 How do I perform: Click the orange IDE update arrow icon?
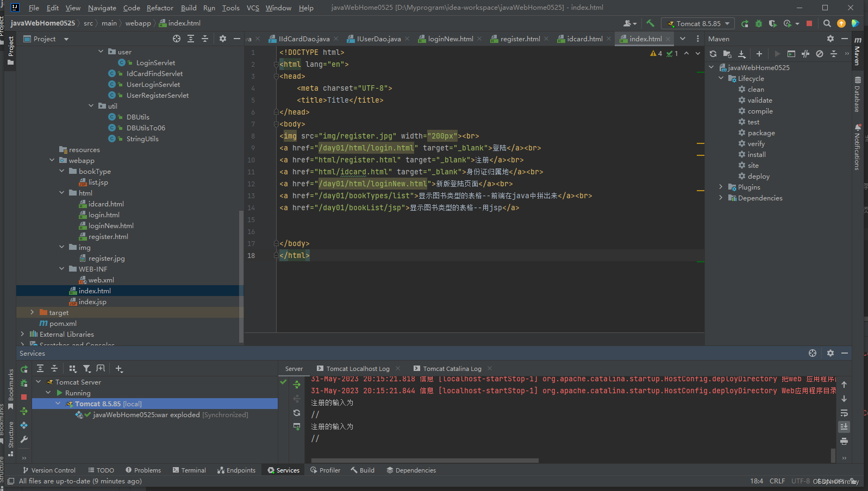[x=841, y=23]
